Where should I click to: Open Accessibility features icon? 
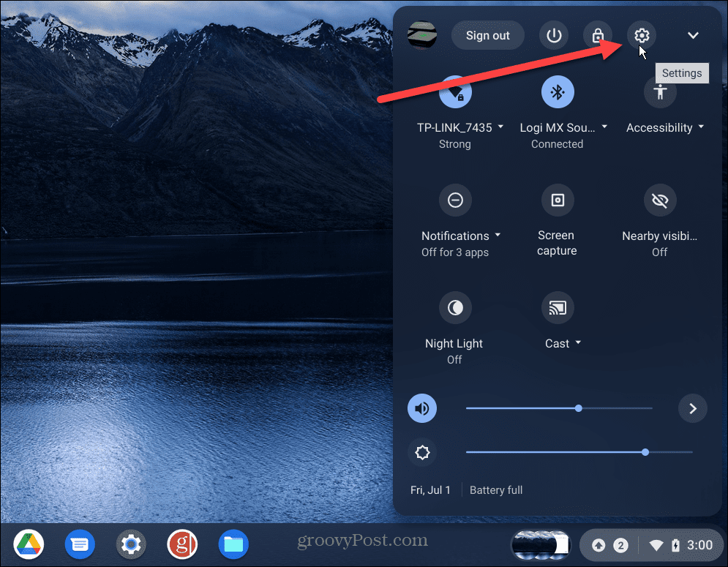click(x=660, y=92)
